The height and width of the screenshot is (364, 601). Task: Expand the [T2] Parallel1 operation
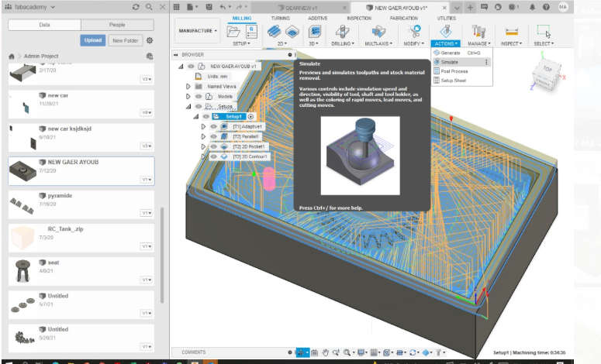(x=203, y=136)
